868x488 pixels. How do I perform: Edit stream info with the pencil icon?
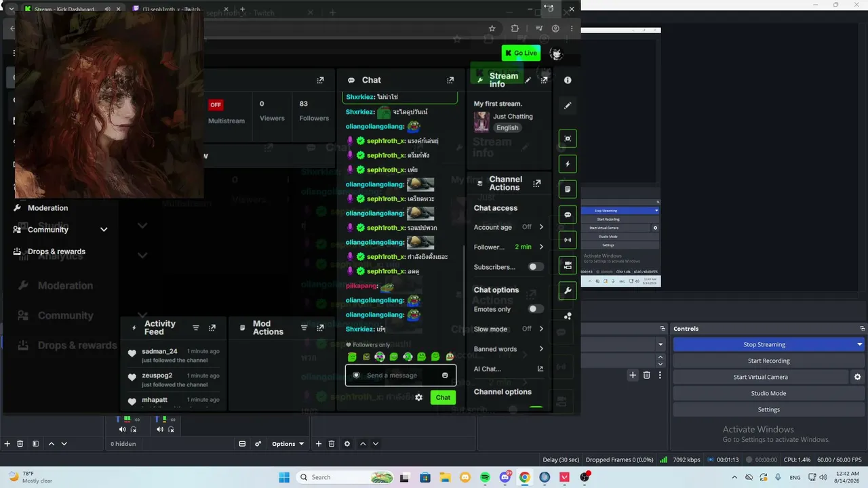point(528,80)
